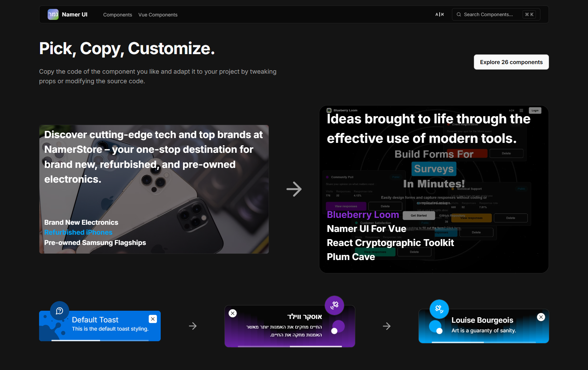Select Pre-owned Samsung Flagships line

click(95, 243)
